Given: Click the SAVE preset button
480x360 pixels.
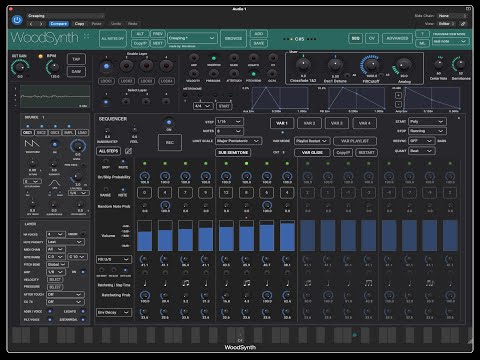Looking at the screenshot, I should click(259, 43).
